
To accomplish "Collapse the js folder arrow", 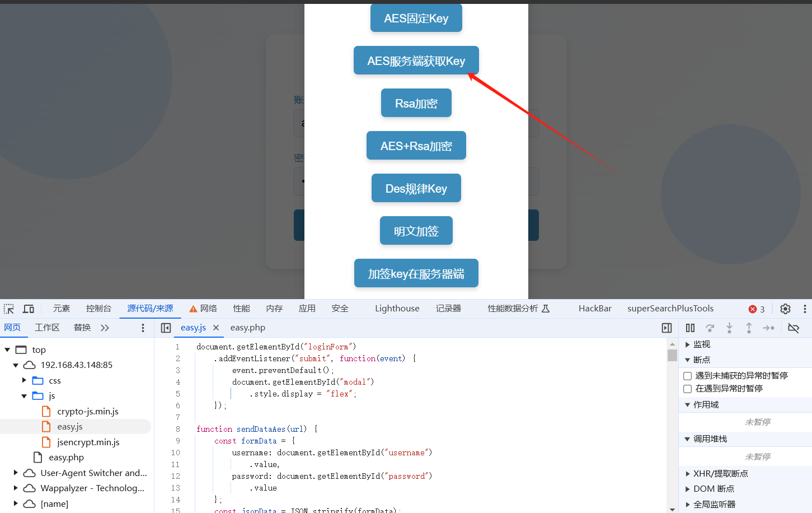I will [24, 396].
